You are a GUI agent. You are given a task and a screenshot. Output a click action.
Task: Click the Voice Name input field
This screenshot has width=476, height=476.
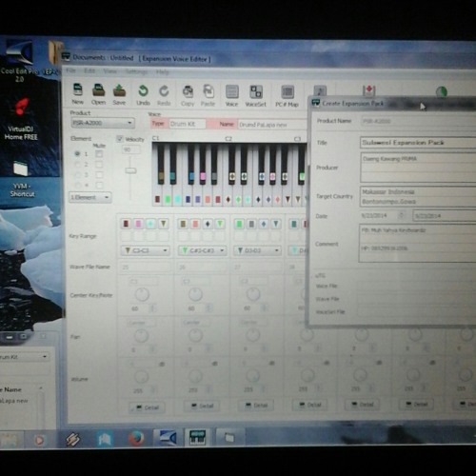(273, 125)
